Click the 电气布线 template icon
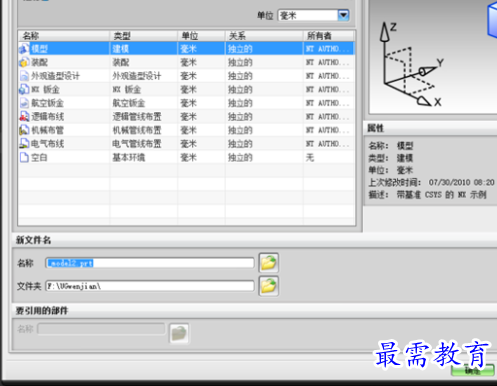This screenshot has width=497, height=386. click(x=24, y=144)
